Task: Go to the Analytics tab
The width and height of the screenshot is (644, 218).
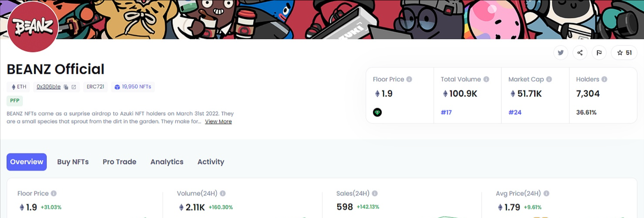Action: [x=167, y=162]
